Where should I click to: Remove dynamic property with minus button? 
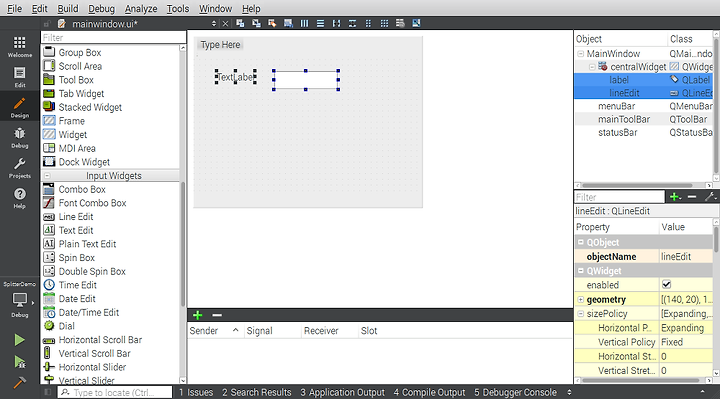tap(692, 197)
